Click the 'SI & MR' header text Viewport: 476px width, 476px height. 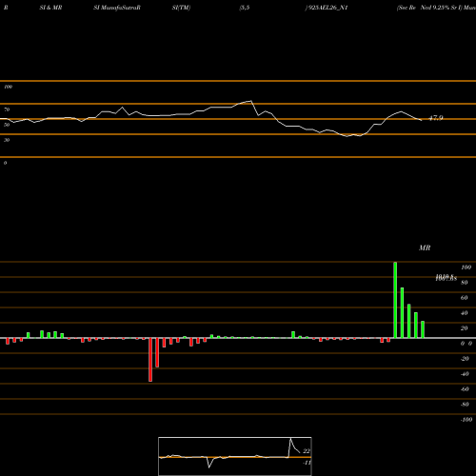(50, 8)
